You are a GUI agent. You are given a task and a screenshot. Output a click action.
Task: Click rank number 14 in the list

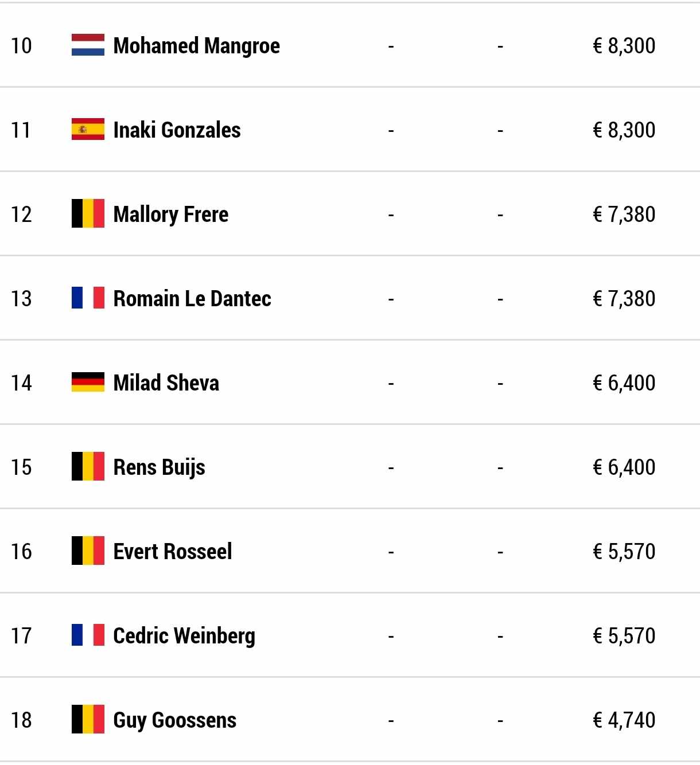pyautogui.click(x=21, y=382)
